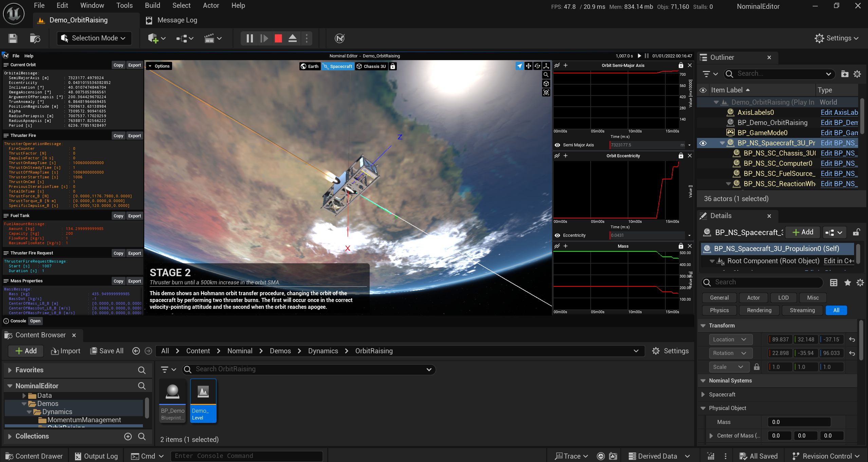The image size is (868, 462).
Task: Pause the simulation in the main toolbar
Action: click(x=250, y=38)
